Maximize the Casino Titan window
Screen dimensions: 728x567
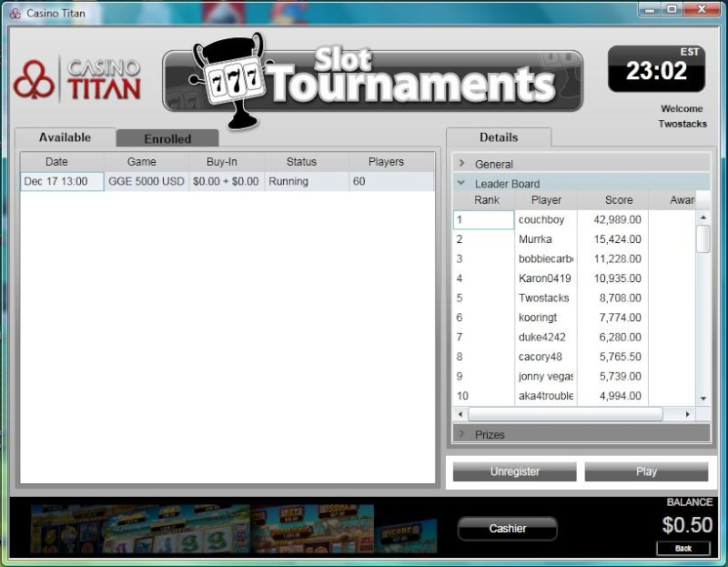pos(672,10)
